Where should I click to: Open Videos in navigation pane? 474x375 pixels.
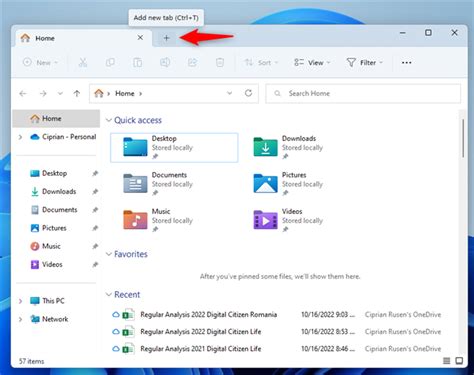click(x=47, y=264)
